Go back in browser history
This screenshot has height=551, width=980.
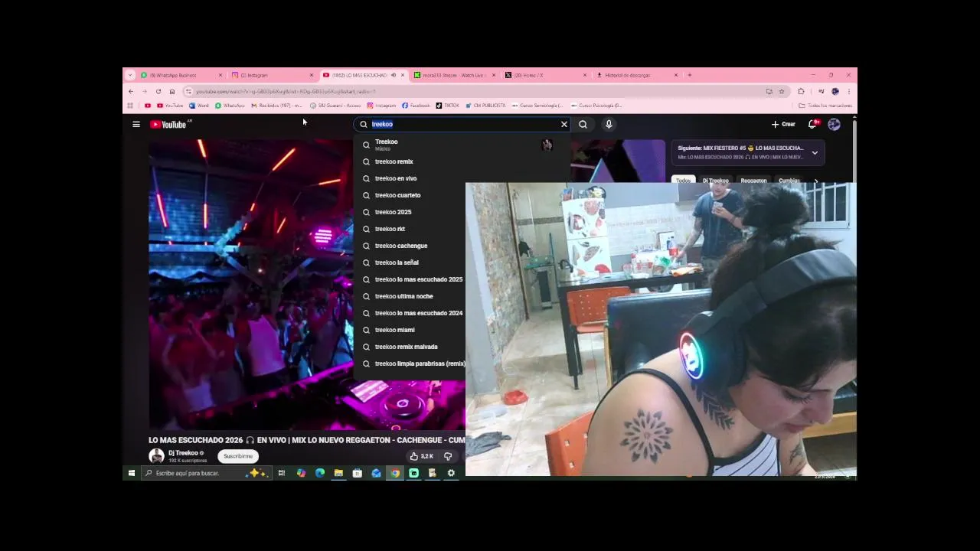tap(131, 91)
